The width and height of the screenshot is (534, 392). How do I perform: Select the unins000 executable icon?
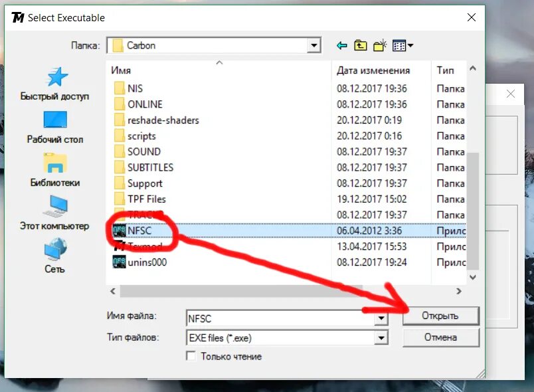click(x=119, y=262)
